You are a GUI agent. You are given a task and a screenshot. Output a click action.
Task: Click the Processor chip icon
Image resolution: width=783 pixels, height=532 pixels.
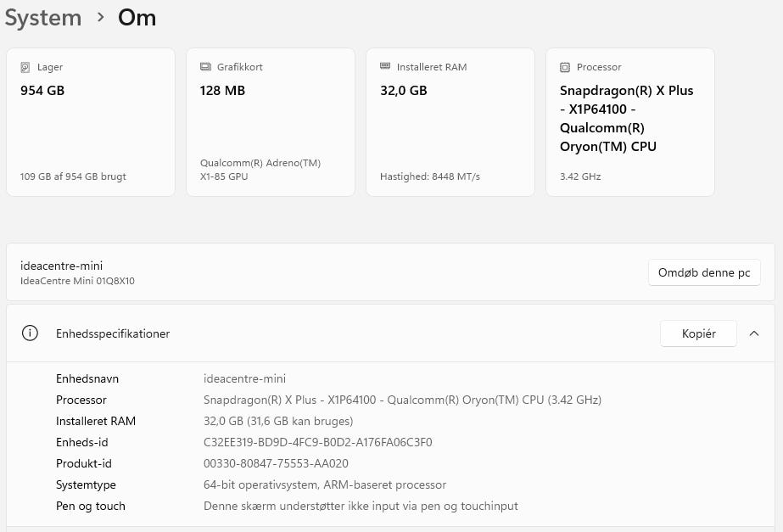[x=565, y=67]
